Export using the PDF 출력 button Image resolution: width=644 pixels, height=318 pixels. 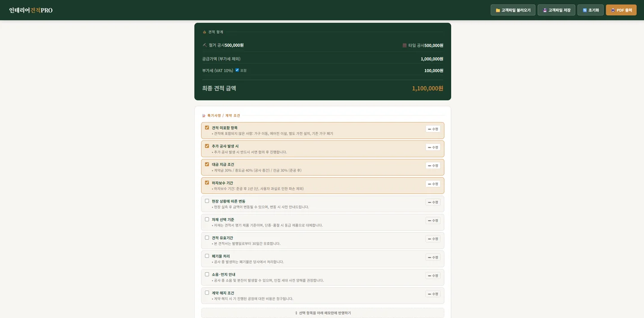click(621, 10)
